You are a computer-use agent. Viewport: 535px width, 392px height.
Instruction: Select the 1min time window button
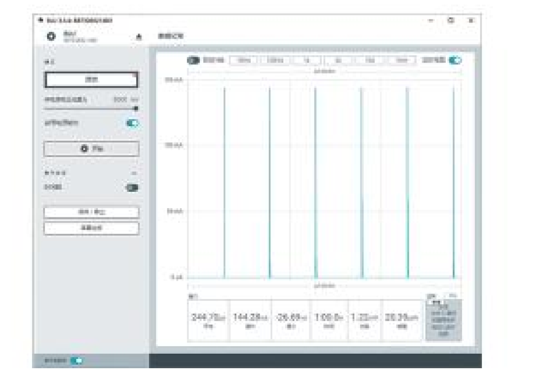click(401, 60)
